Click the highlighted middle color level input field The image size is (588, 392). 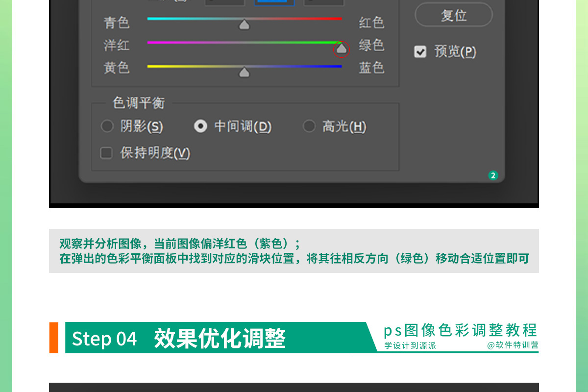click(x=274, y=2)
